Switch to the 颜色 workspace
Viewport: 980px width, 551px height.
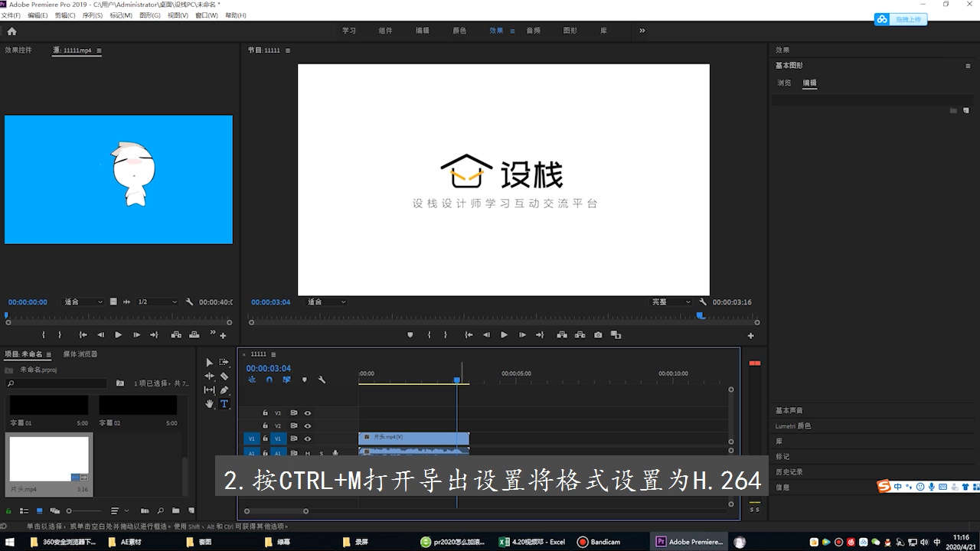tap(459, 31)
